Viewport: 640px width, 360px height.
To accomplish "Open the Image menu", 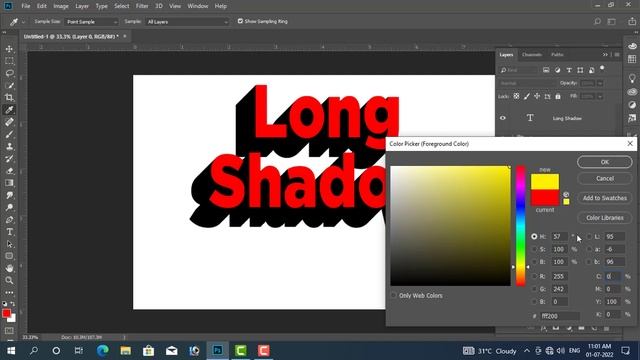I will pos(61,6).
